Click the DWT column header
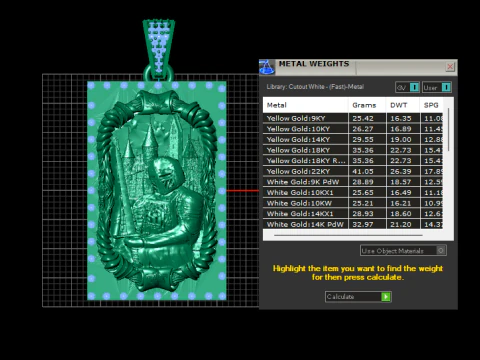Image resolution: width=480 pixels, height=360 pixels. tap(403, 105)
